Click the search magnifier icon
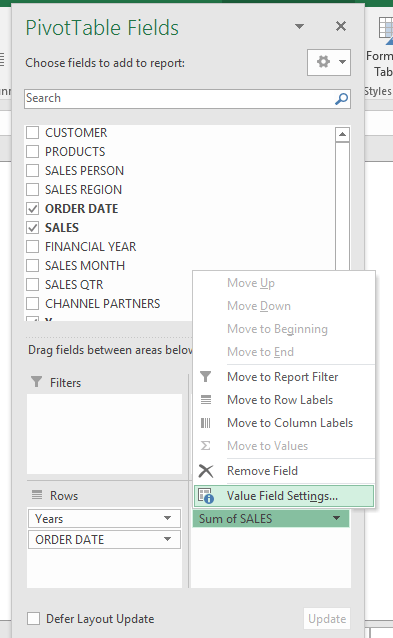The image size is (393, 638). tap(341, 98)
